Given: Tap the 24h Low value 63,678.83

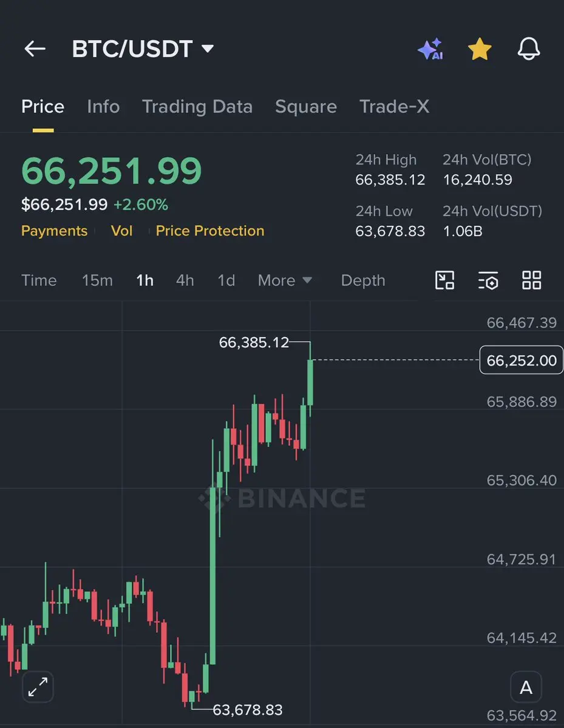Looking at the screenshot, I should [390, 231].
